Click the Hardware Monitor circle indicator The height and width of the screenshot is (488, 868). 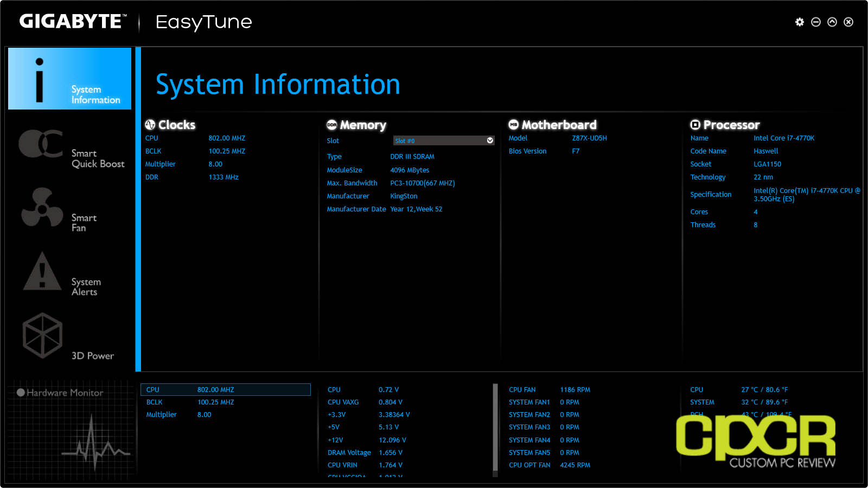click(21, 393)
